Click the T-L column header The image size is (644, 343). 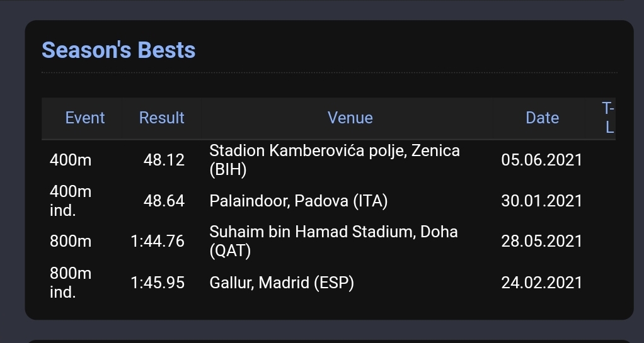pyautogui.click(x=608, y=118)
